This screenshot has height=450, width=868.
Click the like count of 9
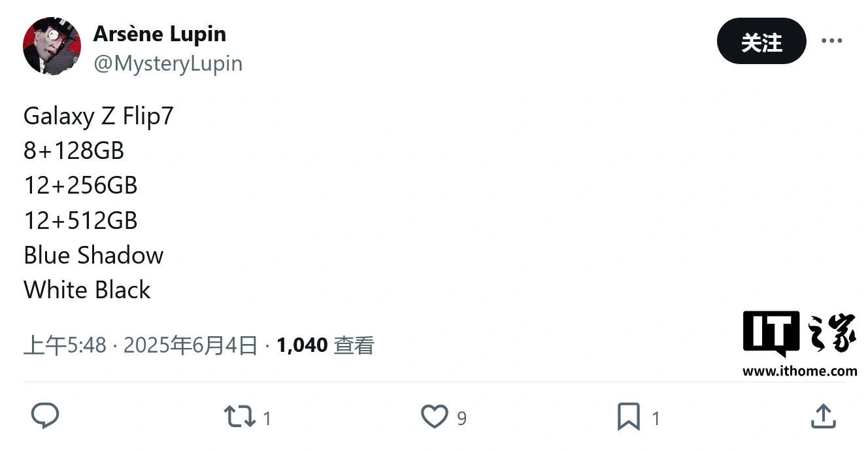[x=461, y=418]
